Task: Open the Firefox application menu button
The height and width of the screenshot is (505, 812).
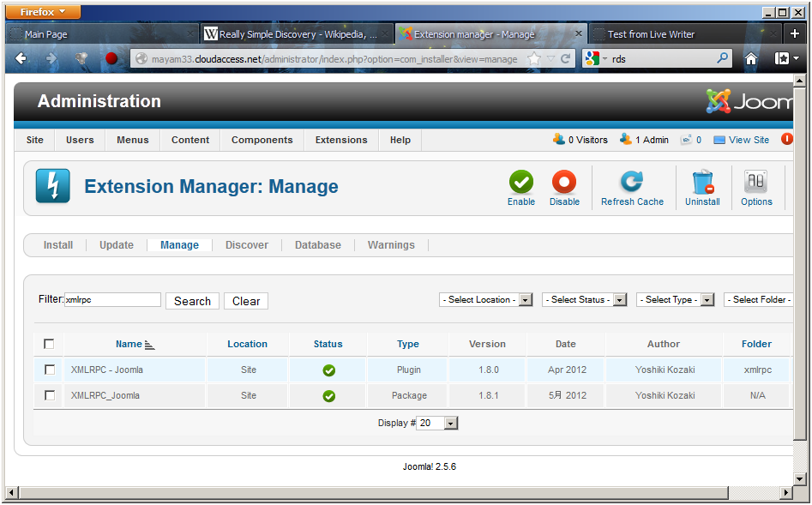Action: pos(44,12)
